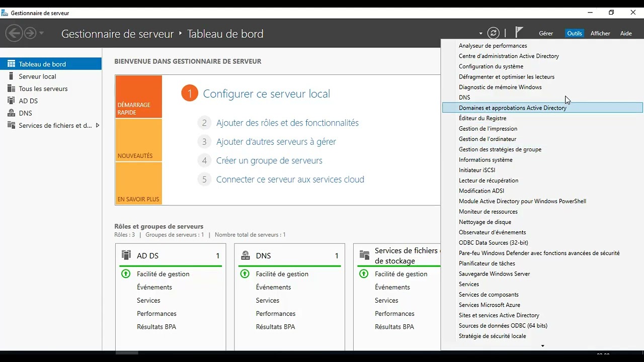Click Créer un groupe de serveurs
644x362 pixels.
click(x=269, y=160)
